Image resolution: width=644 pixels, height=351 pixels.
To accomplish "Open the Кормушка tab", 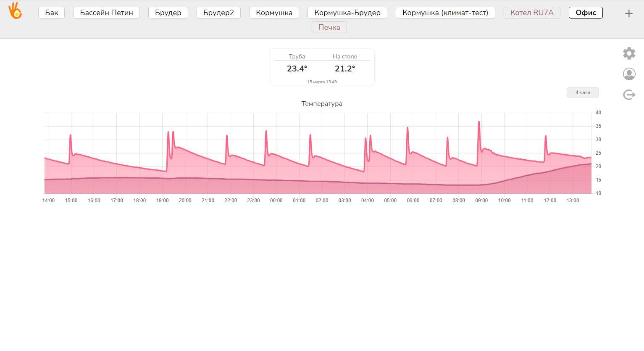I will pyautogui.click(x=274, y=13).
